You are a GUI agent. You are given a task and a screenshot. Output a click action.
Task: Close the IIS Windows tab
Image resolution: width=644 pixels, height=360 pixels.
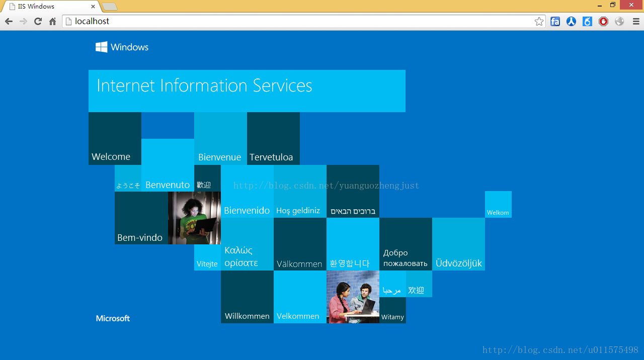point(93,7)
